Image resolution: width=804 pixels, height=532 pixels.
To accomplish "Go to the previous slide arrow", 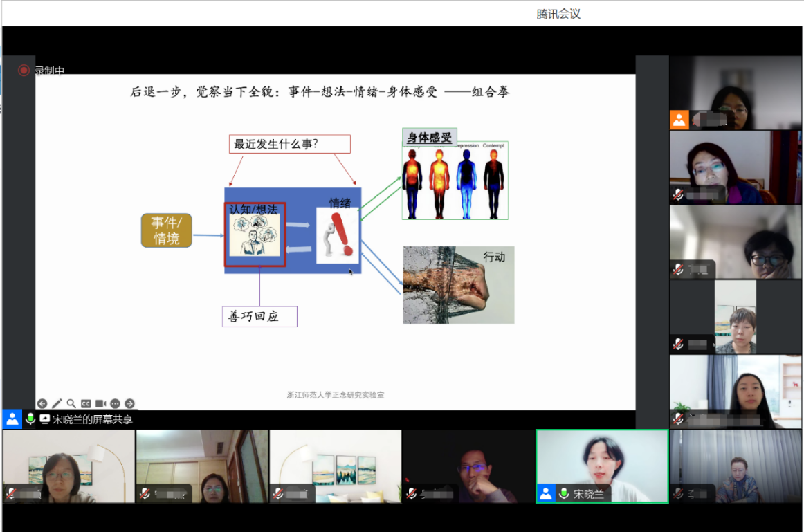I will point(42,403).
